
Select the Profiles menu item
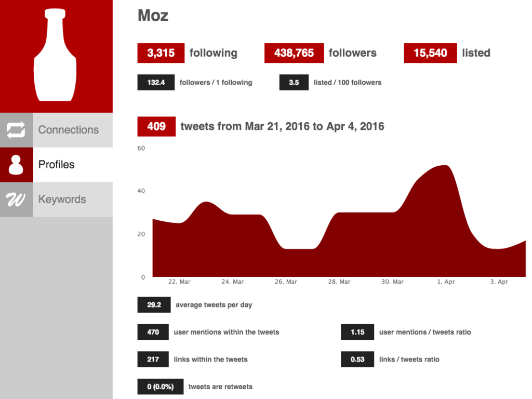point(56,165)
